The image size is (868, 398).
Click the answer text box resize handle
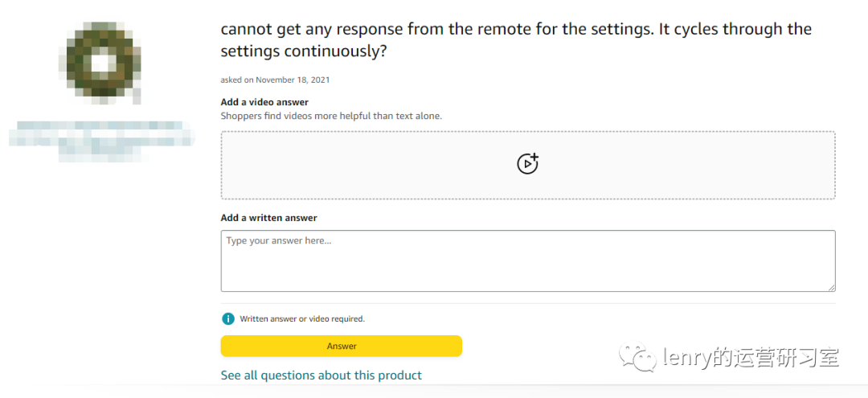(x=831, y=287)
